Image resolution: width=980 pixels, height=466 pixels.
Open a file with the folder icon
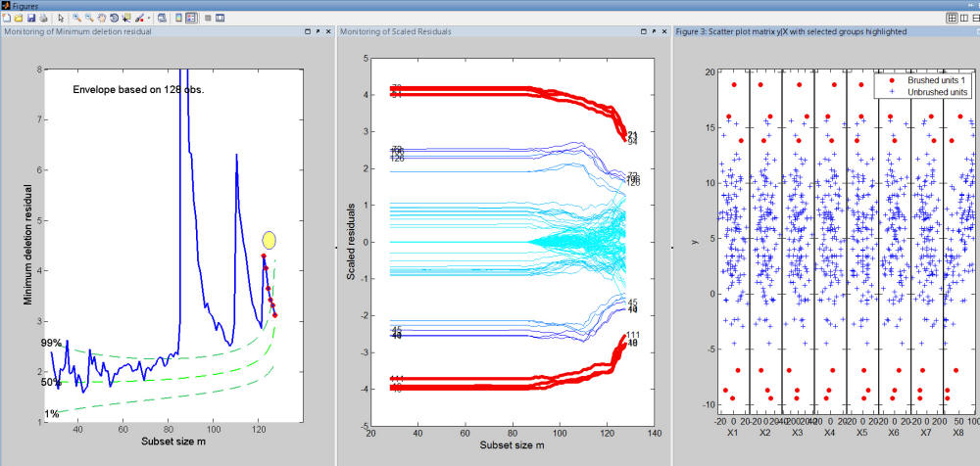tap(19, 19)
